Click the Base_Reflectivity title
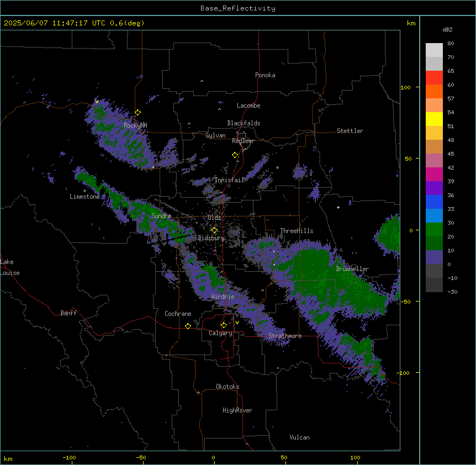This screenshot has height=465, width=476. pos(238,8)
